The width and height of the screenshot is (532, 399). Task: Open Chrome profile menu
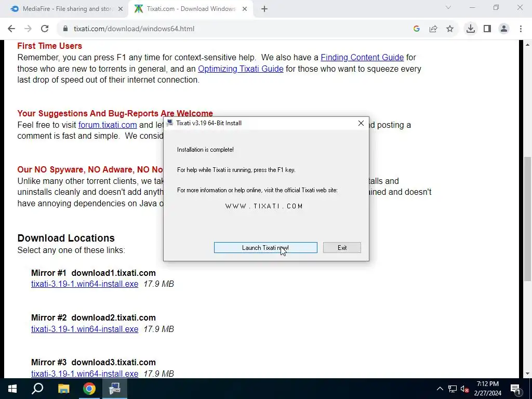(504, 29)
